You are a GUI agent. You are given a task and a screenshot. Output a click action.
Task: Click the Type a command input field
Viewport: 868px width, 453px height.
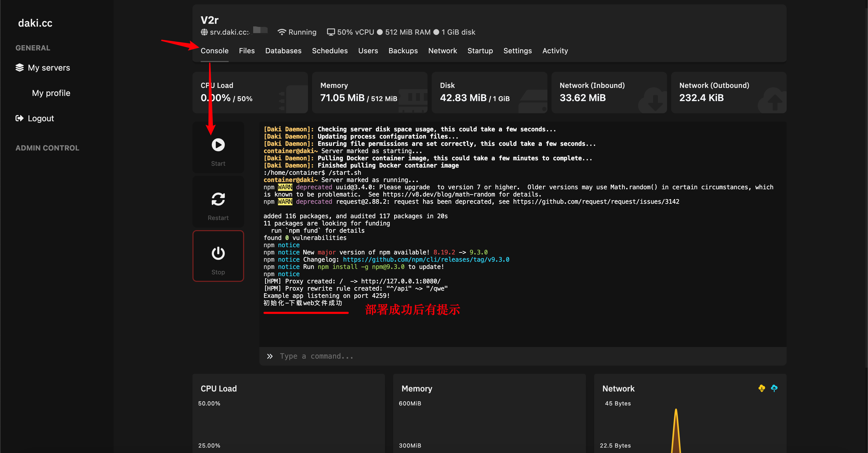pyautogui.click(x=523, y=356)
